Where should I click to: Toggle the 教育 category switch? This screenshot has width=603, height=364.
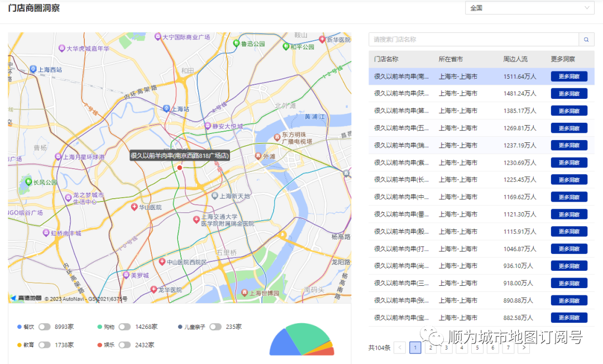[44, 345]
